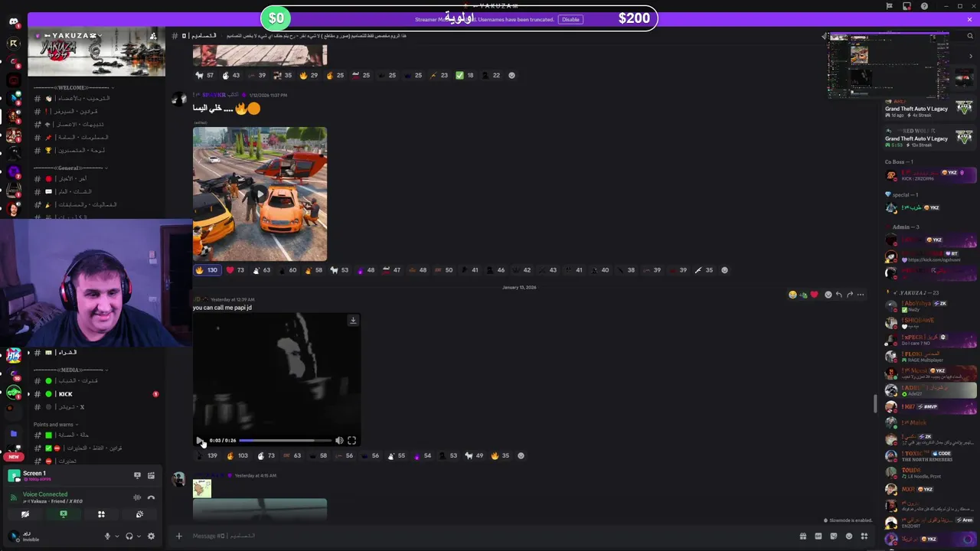The height and width of the screenshot is (551, 980).
Task: Seek the video progress bar
Action: tap(286, 440)
